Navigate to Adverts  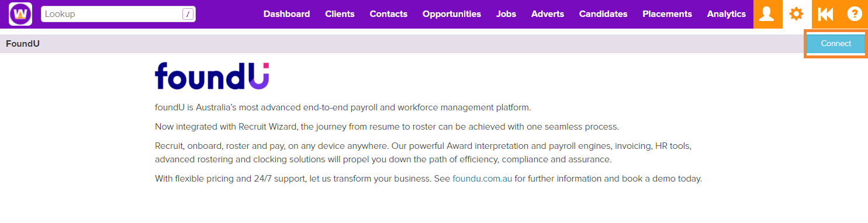tap(548, 14)
